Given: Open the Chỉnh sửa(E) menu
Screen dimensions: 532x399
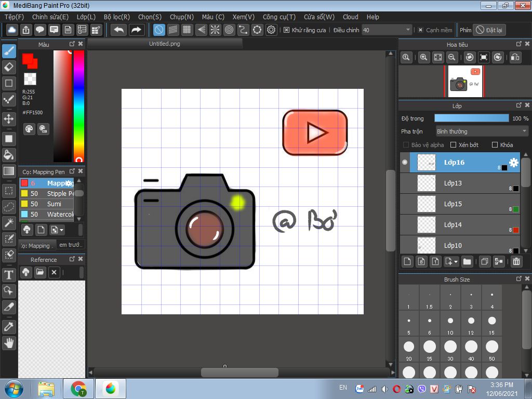Looking at the screenshot, I should (50, 17).
